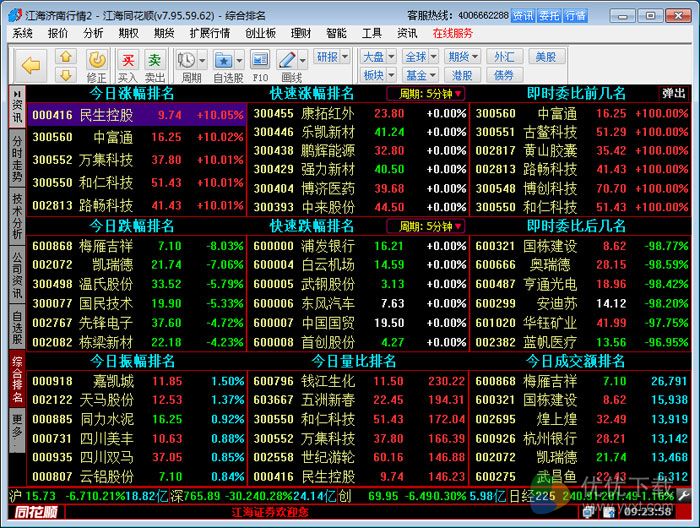Select 杭州银行 in 今日成交额排名

(x=580, y=438)
